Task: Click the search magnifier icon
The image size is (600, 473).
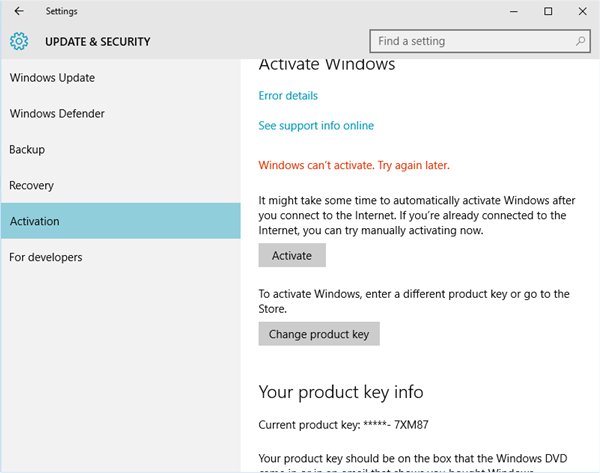Action: coord(580,42)
